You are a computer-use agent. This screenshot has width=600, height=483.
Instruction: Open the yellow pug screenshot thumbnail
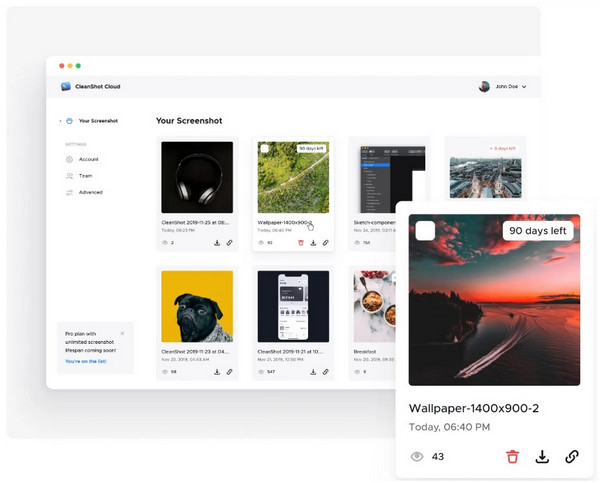[197, 307]
